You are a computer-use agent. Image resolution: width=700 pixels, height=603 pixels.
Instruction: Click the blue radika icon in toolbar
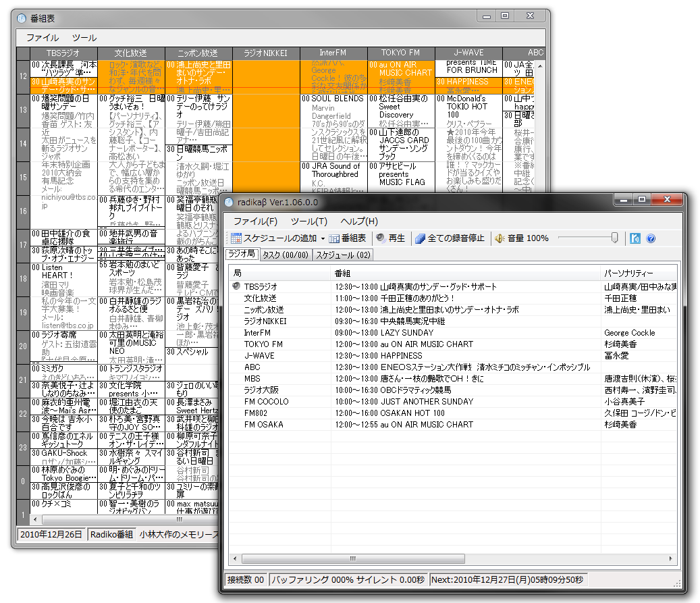pos(635,238)
